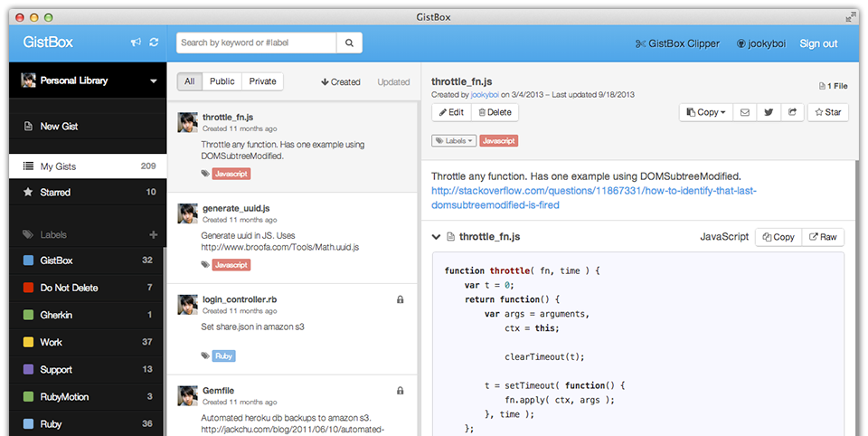Image resolution: width=868 pixels, height=436 pixels.
Task: Sort gists by Updated
Action: coord(393,82)
